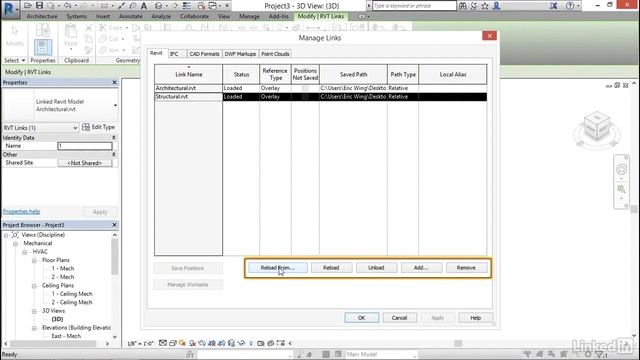Click the Remove button
The width and height of the screenshot is (640, 360).
point(466,268)
